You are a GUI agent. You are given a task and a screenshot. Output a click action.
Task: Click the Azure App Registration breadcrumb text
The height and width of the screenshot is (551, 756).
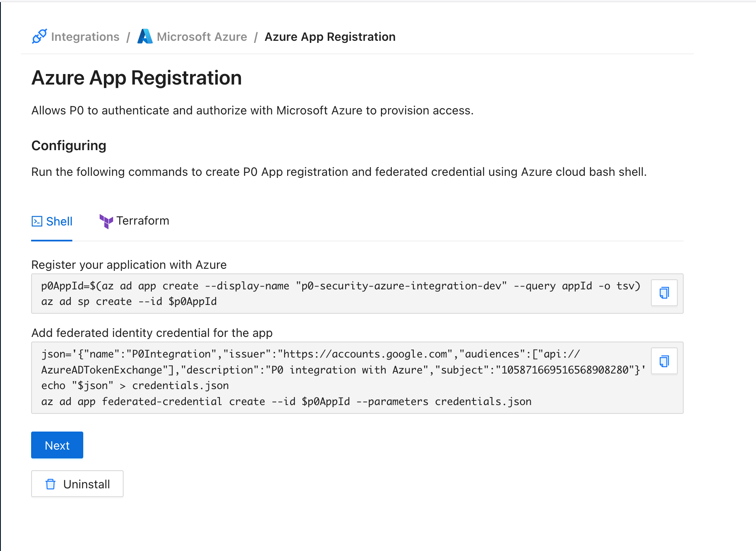click(330, 37)
